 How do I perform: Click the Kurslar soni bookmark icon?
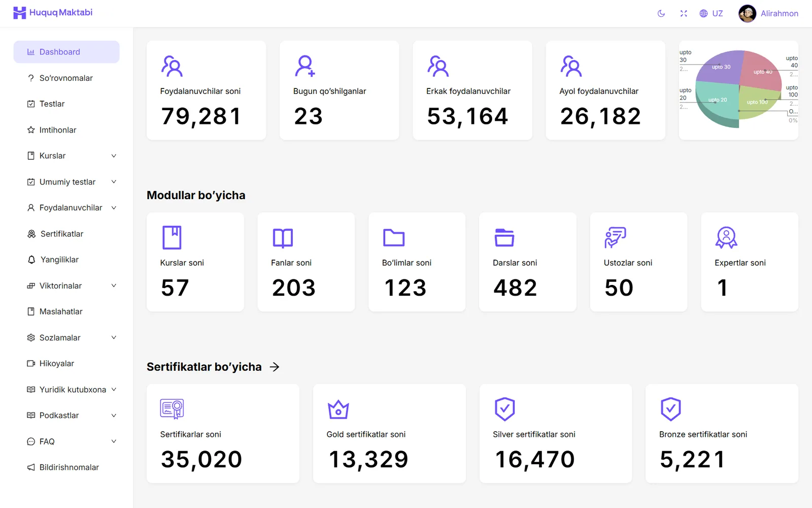point(172,237)
